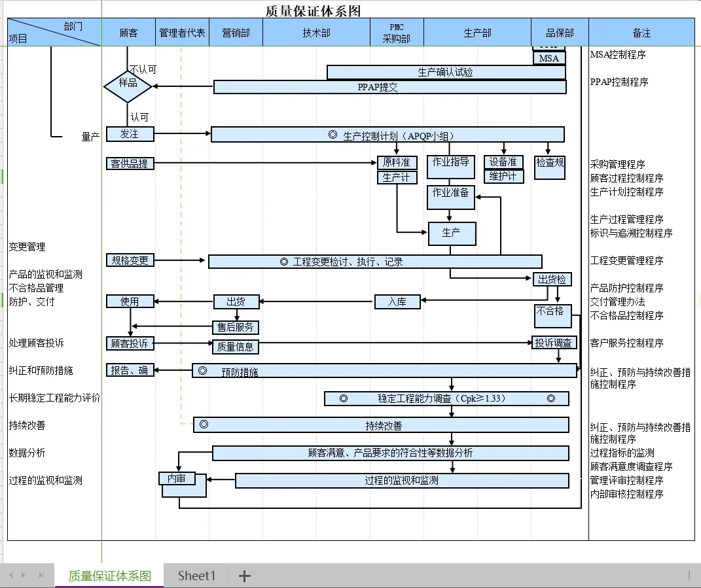Screen dimensions: 701x588
Task: Select the 工程变更检讨、执行、记录 bar
Action: (x=375, y=262)
